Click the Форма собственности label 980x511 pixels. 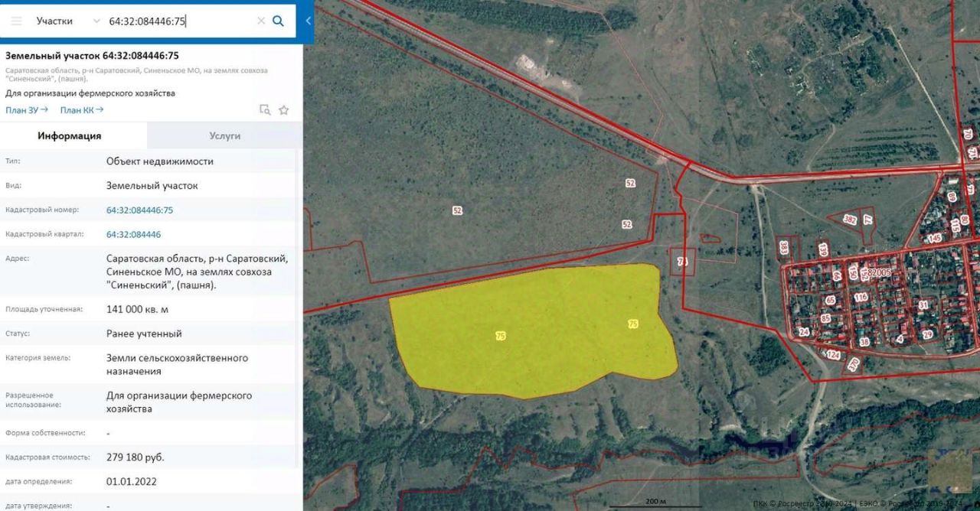pyautogui.click(x=45, y=433)
